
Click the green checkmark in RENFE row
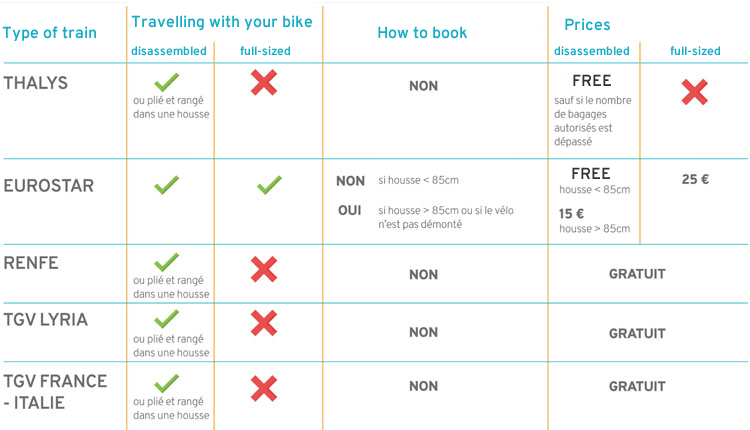click(x=167, y=263)
